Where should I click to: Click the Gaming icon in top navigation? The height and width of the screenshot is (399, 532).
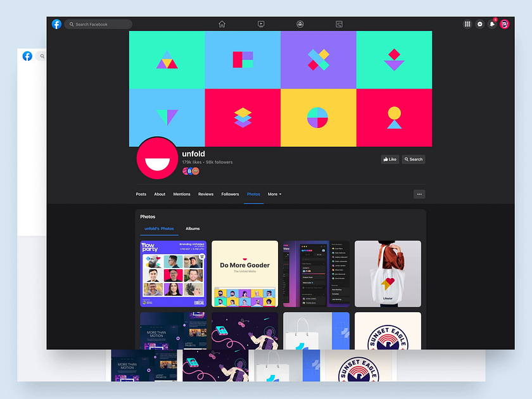pos(339,23)
